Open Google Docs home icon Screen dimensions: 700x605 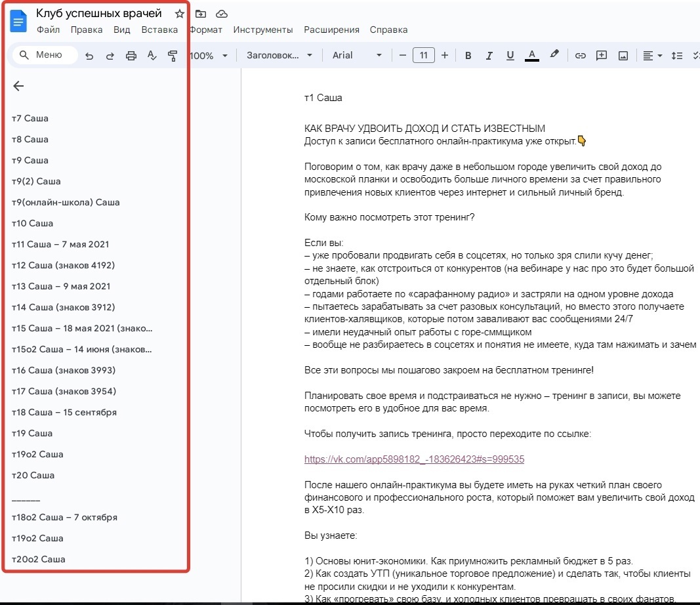(18, 21)
